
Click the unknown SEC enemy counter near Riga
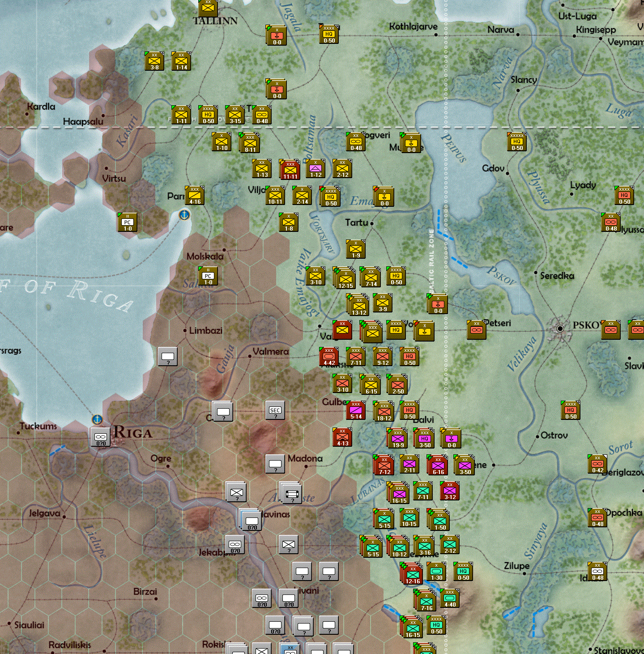coord(275,410)
